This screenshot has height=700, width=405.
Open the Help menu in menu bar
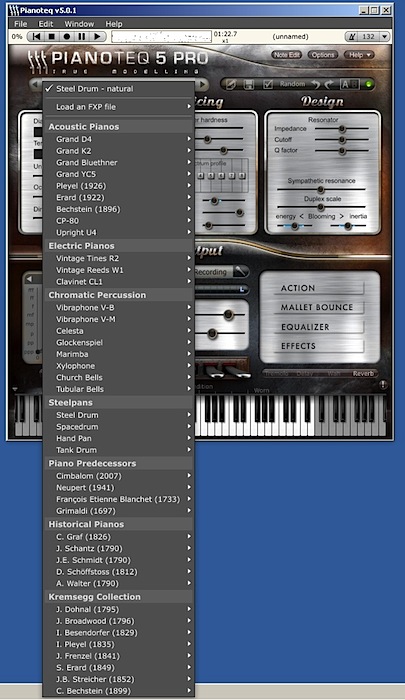[113, 24]
